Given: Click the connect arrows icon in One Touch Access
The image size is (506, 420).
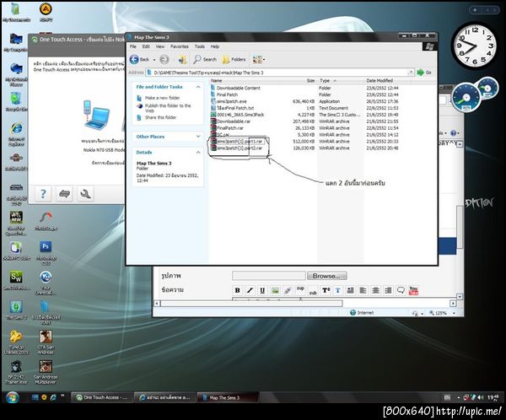Looking at the screenshot, I should 65,194.
